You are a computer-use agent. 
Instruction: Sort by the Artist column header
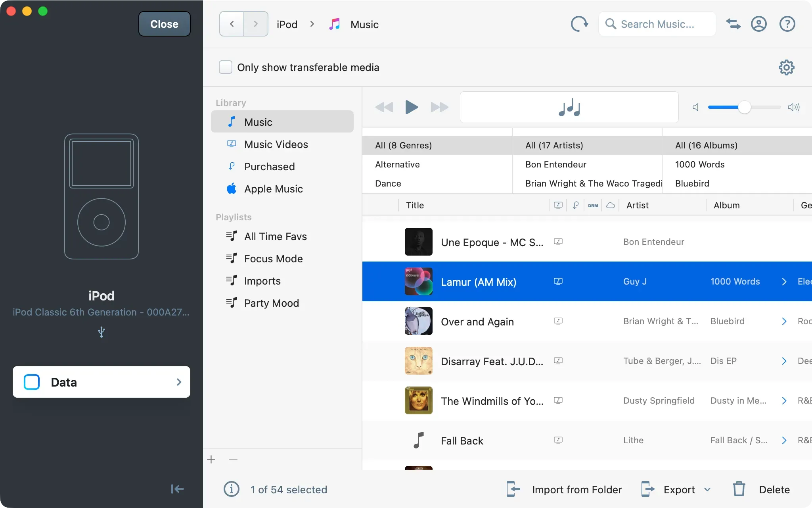[662, 205]
